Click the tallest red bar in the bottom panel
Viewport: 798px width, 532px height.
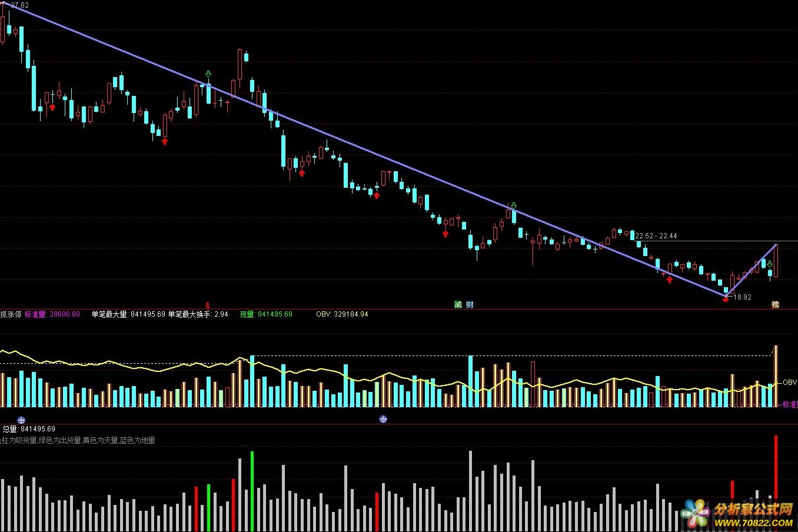[776, 483]
